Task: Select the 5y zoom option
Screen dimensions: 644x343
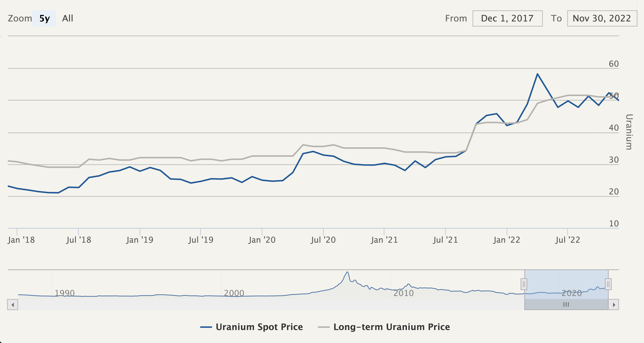Action: click(44, 18)
